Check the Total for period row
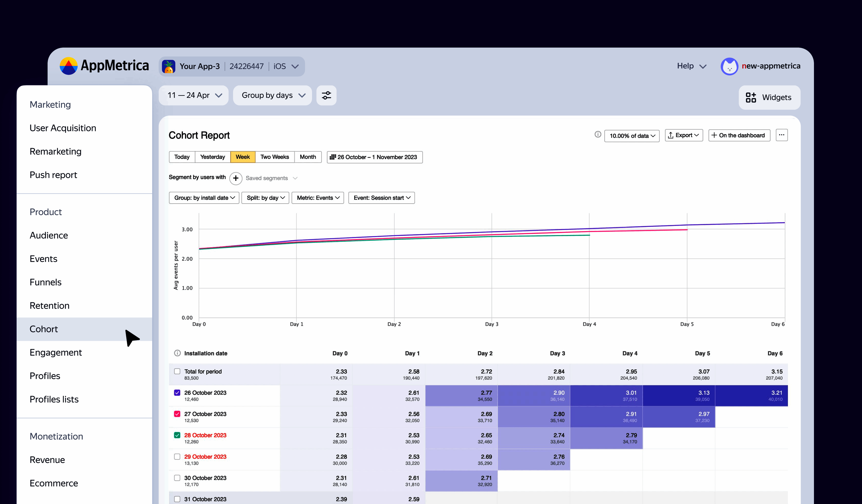The height and width of the screenshot is (504, 862). tap(177, 371)
